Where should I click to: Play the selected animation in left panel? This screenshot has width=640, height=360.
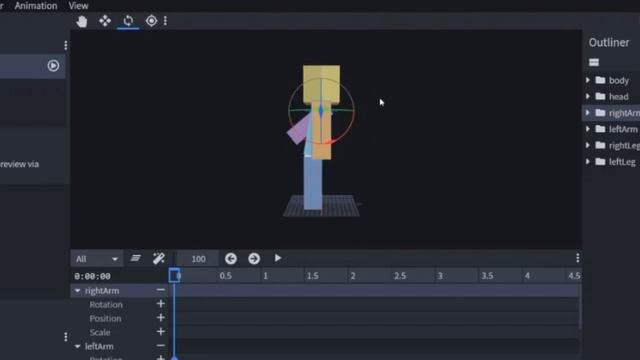click(x=53, y=66)
